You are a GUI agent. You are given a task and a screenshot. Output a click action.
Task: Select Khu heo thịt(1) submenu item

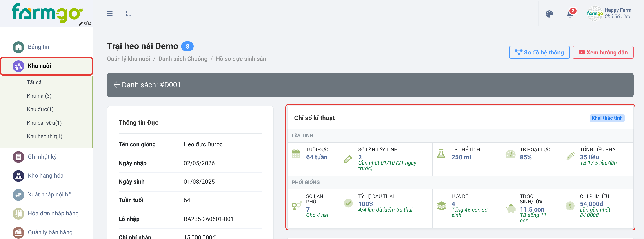[44, 136]
